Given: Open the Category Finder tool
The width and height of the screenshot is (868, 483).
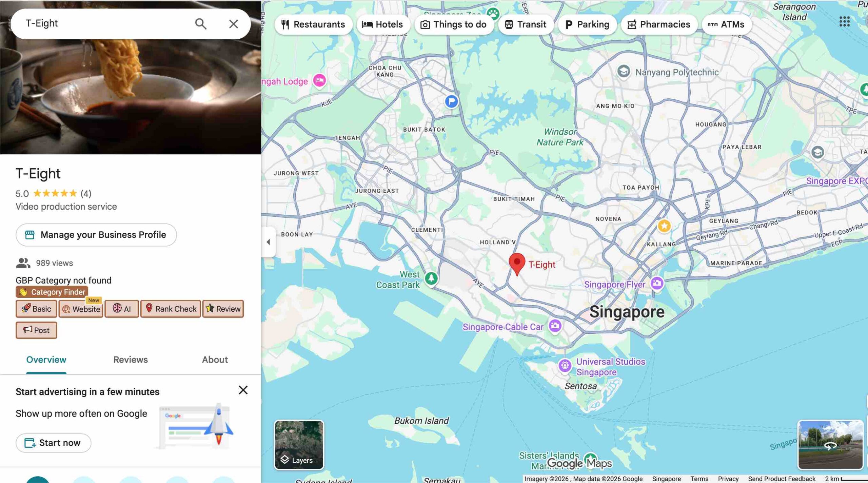Looking at the screenshot, I should (52, 292).
